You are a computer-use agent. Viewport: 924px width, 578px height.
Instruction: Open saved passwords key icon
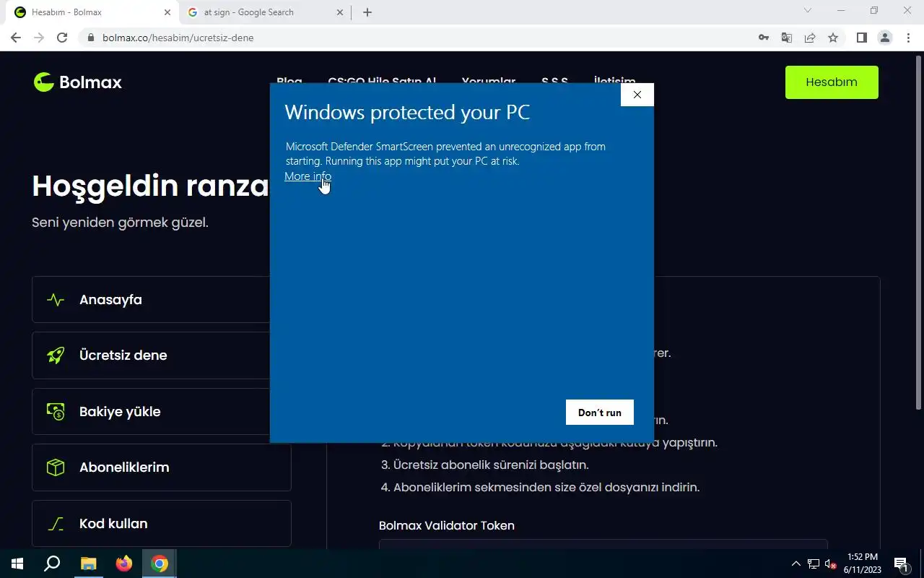click(x=764, y=38)
